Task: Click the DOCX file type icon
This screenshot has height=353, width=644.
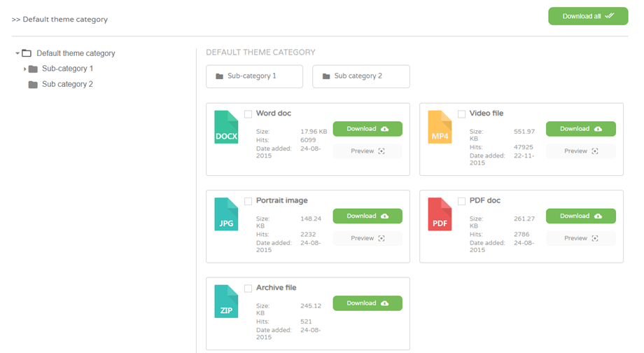Action: tap(226, 127)
